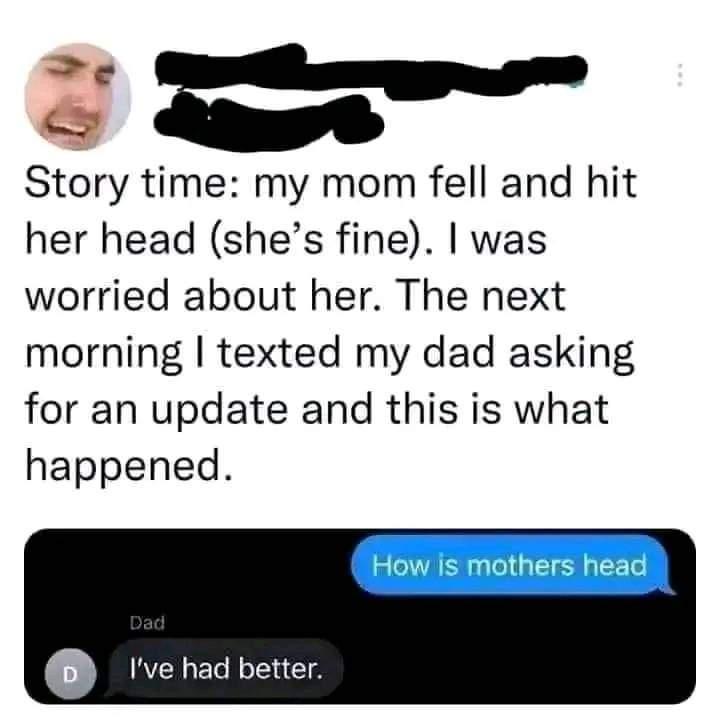The width and height of the screenshot is (720, 719).
Task: Tap the gray "D" contact avatar
Action: click(x=70, y=674)
